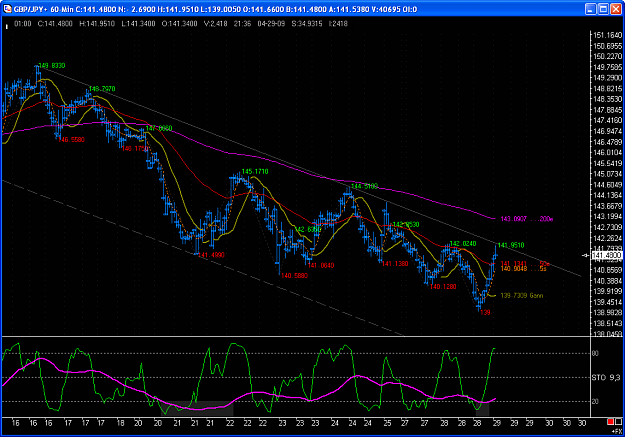Click the 145.1710 swing high label
Screen dimensions: 625x437
coord(255,171)
